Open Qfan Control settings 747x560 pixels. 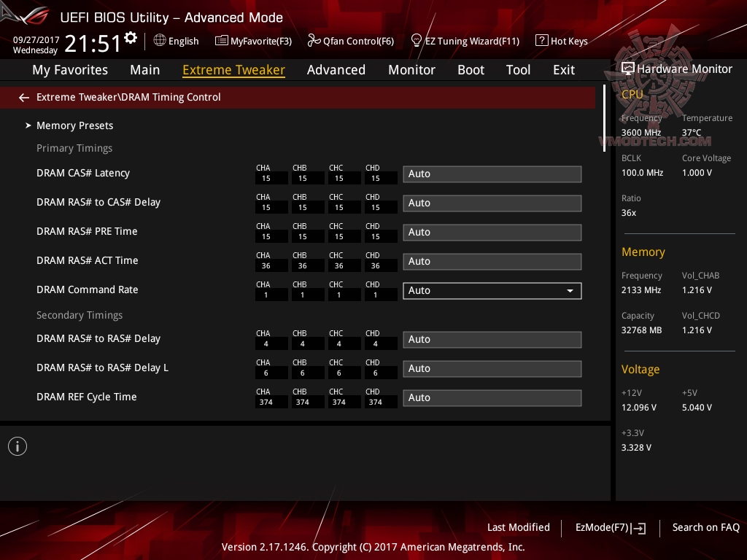click(x=351, y=41)
